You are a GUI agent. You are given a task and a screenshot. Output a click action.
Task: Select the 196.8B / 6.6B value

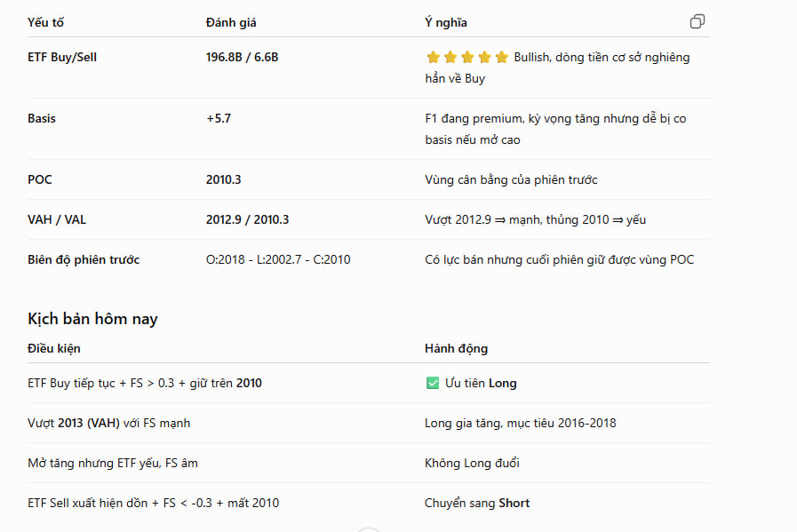coord(242,57)
